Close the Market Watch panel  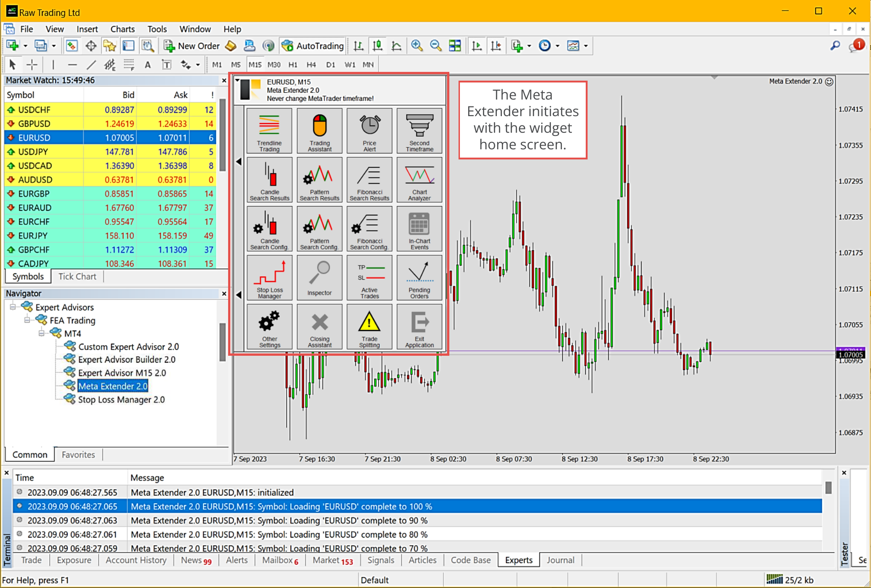(224, 80)
